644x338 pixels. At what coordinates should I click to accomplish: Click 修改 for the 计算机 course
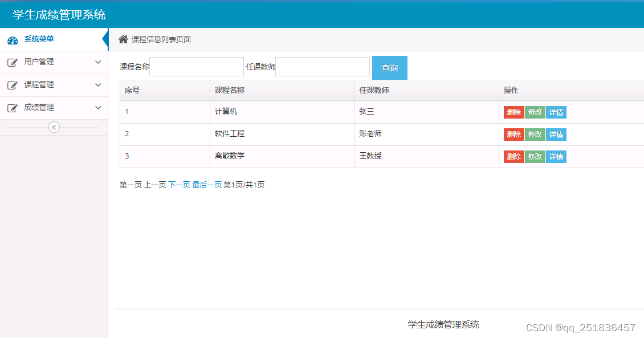(535, 112)
